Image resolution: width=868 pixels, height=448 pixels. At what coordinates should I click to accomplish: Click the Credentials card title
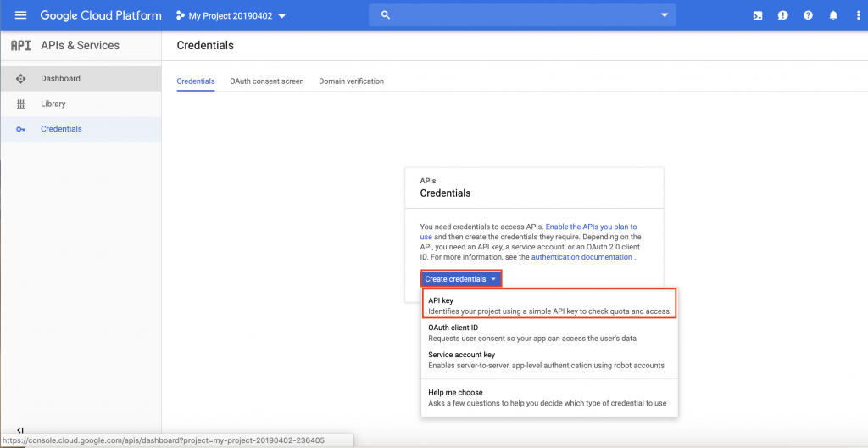point(445,193)
